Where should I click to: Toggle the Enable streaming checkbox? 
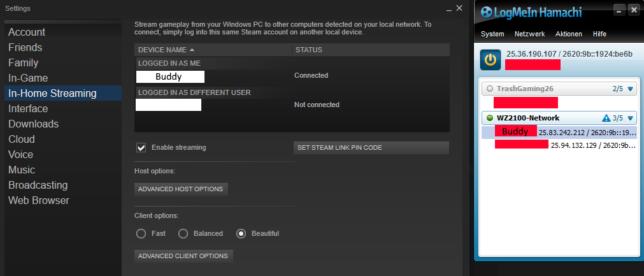click(141, 147)
